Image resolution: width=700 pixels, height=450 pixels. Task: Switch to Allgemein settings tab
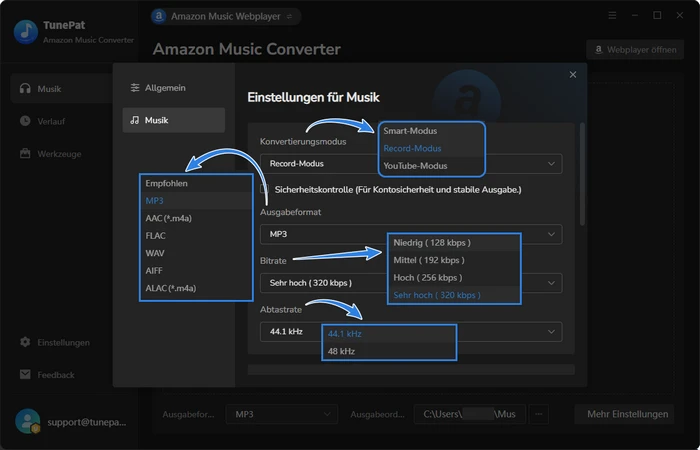coord(174,88)
